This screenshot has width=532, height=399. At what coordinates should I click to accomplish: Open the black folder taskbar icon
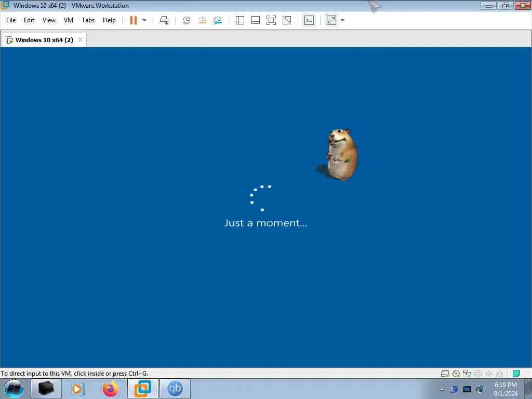tap(46, 389)
